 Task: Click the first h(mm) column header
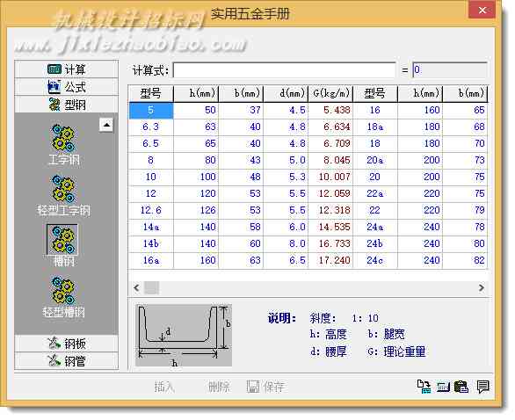click(196, 94)
